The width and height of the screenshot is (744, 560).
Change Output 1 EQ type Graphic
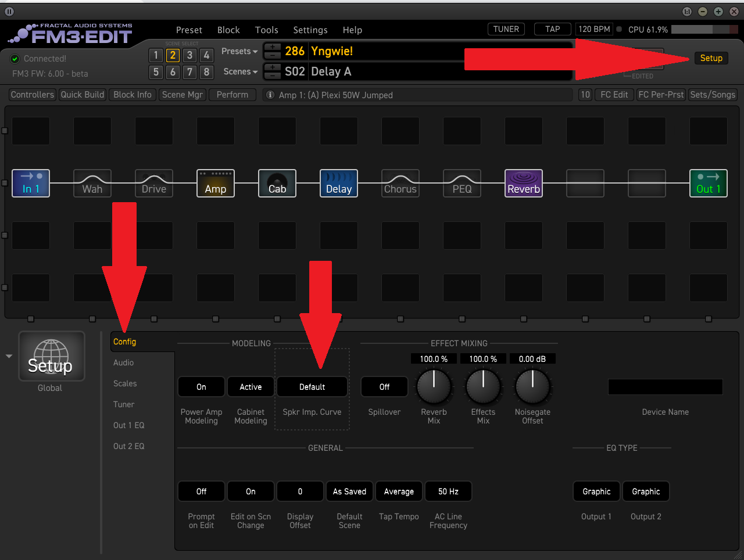[x=596, y=491]
